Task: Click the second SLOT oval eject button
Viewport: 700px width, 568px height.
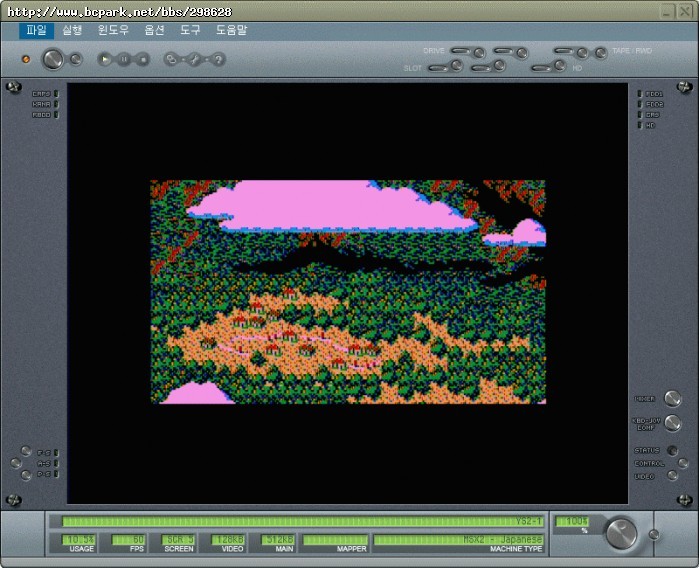Action: click(481, 68)
